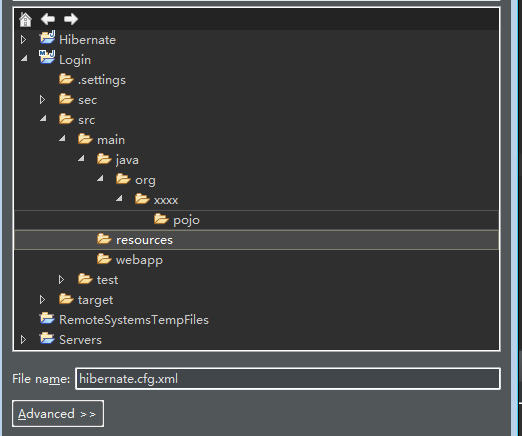Collapse the main folder node
Screen dimensions: 522x436
[x=62, y=138]
